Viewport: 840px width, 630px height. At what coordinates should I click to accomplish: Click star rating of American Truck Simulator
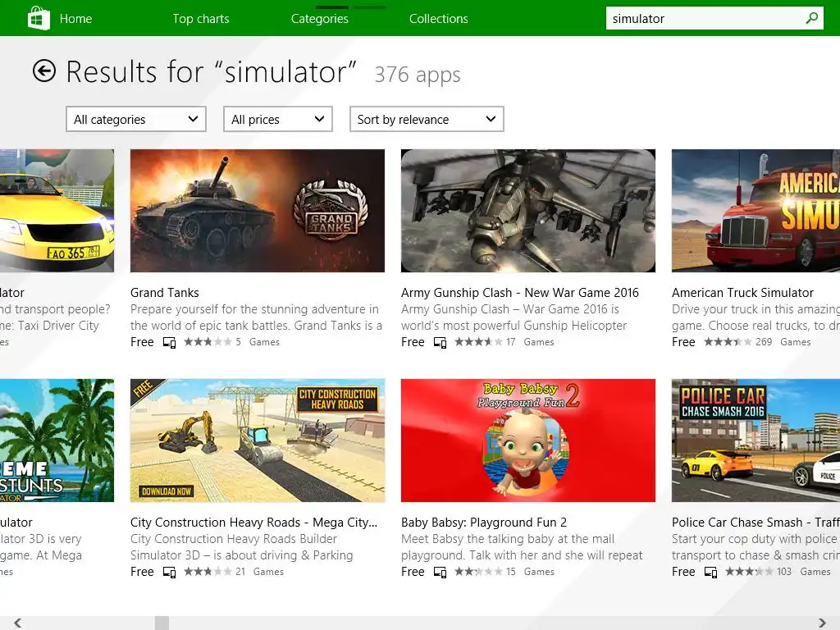(728, 342)
